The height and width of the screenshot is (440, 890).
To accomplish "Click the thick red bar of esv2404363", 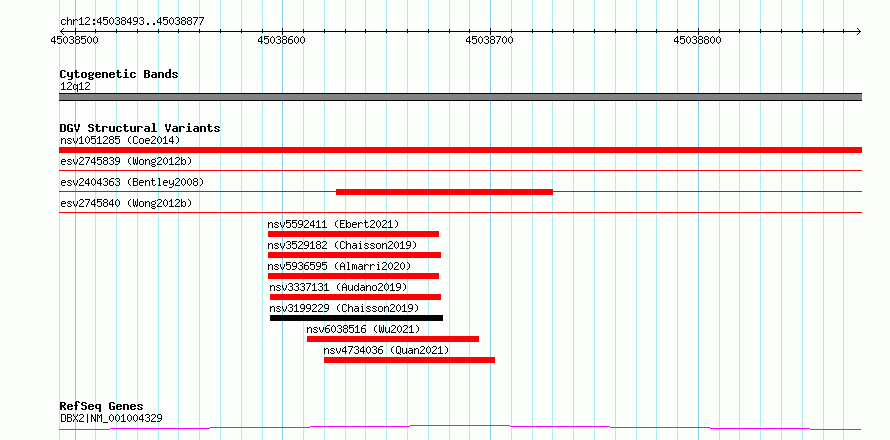I will [x=444, y=192].
